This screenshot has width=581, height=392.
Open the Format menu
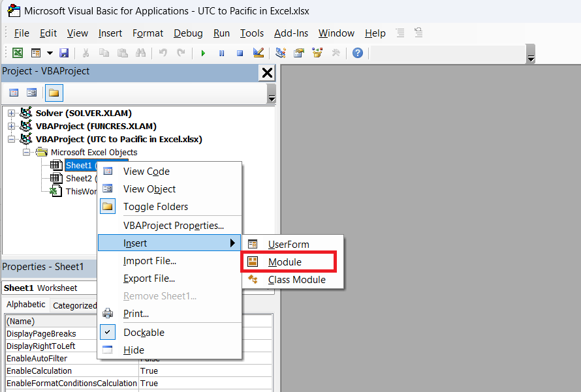tap(148, 33)
